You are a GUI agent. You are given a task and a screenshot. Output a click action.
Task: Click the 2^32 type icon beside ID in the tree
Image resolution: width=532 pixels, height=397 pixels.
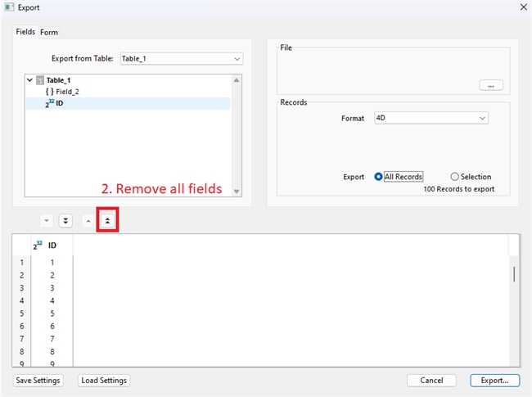(x=49, y=103)
